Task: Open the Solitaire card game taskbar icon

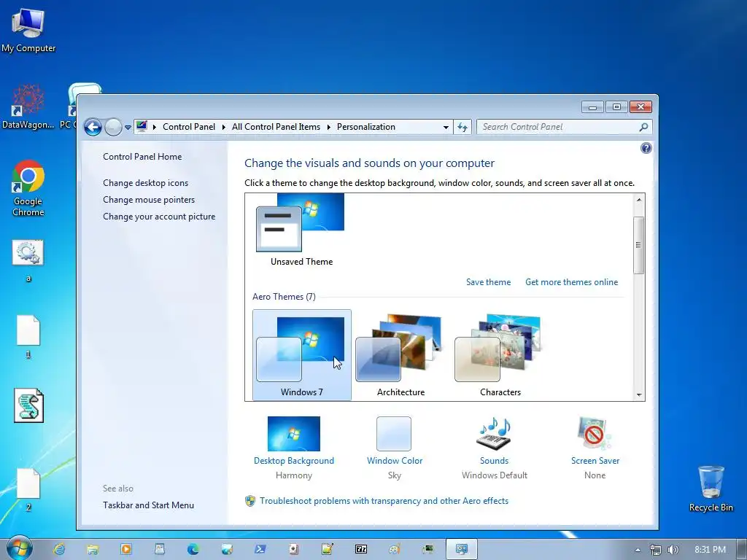Action: coord(293,549)
